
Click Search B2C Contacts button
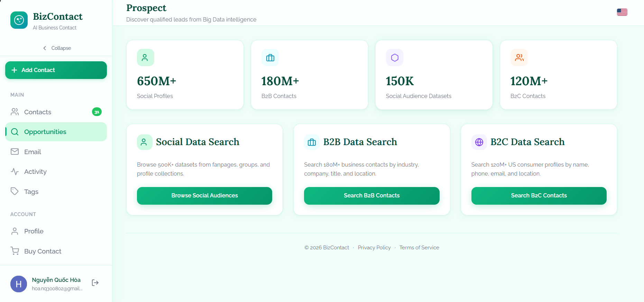coord(539,196)
